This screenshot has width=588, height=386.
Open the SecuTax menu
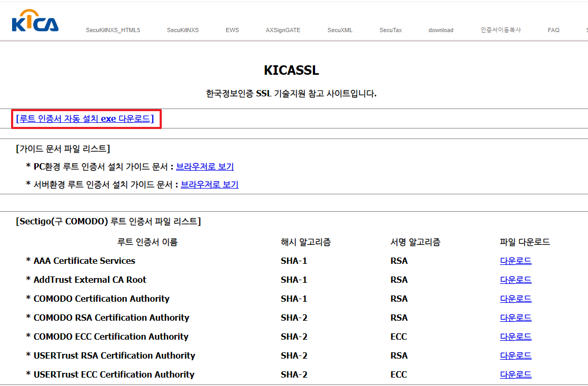coord(390,31)
